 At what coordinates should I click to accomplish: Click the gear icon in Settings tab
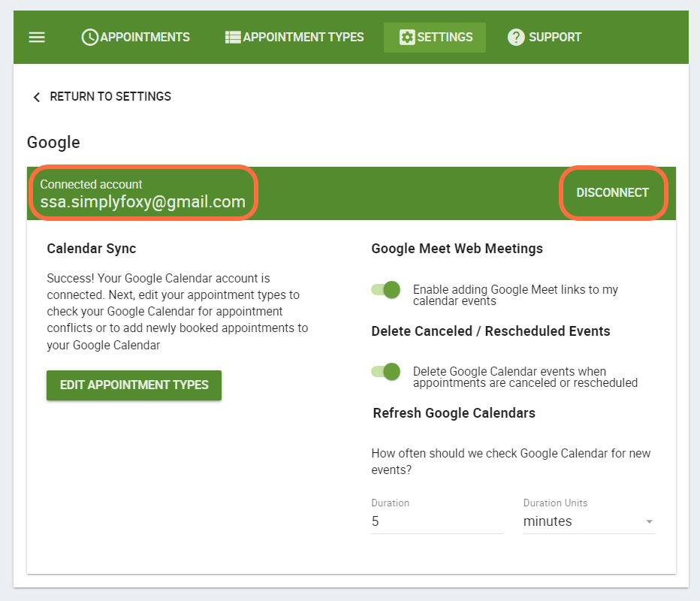click(x=406, y=37)
